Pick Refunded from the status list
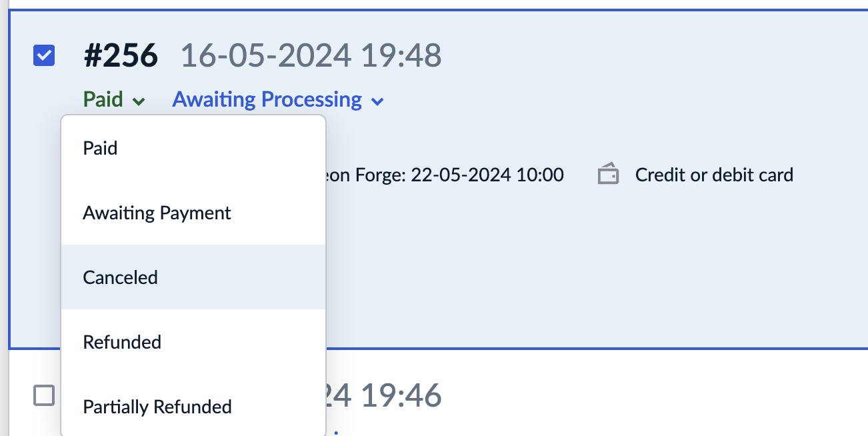This screenshot has height=436, width=868. click(122, 342)
